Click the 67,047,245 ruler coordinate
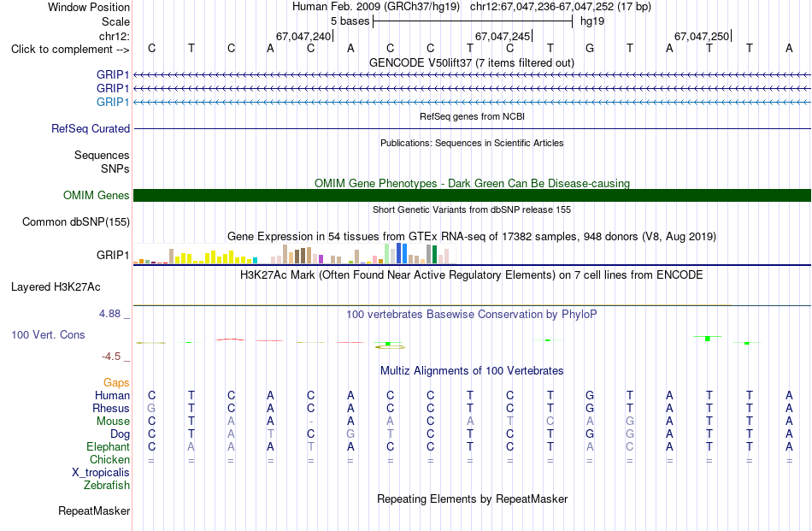 click(x=503, y=36)
